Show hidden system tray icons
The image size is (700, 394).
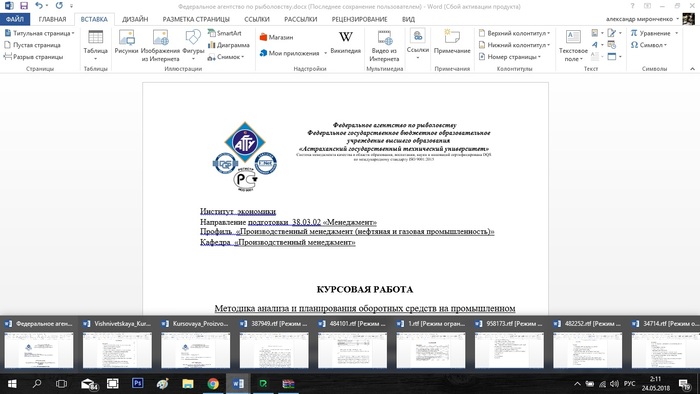[x=577, y=384]
